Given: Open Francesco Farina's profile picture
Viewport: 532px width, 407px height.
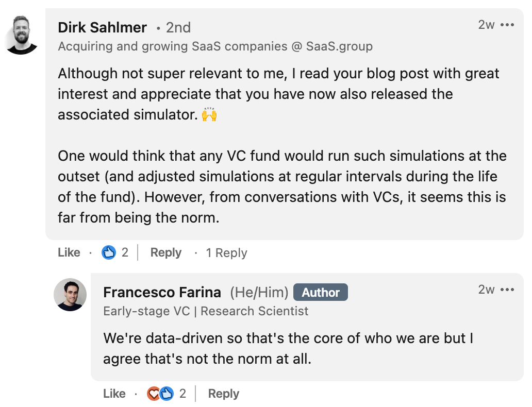Looking at the screenshot, I should coord(70,295).
